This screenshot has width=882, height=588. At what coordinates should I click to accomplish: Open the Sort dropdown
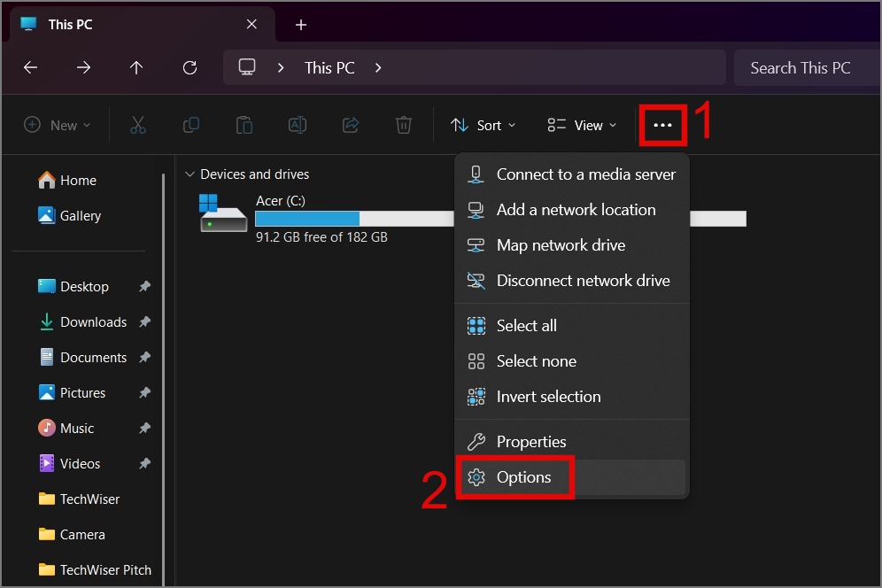coord(484,125)
